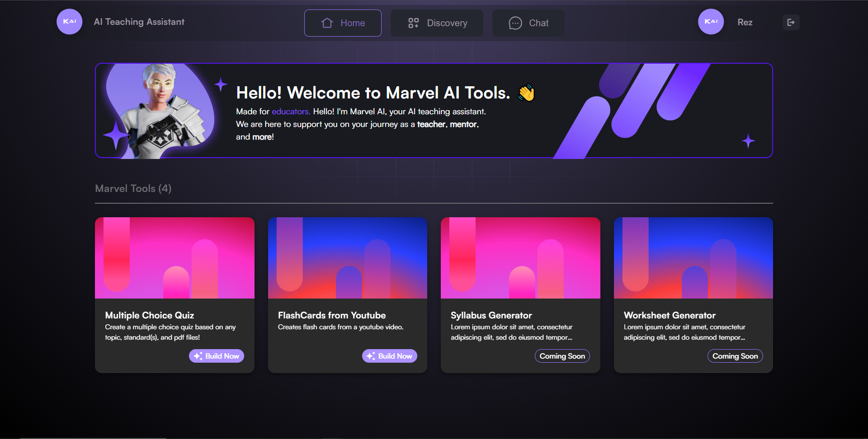Click Build Now on FlashCards from Youtube
Viewport: 868px width, 439px height.
pyautogui.click(x=389, y=356)
